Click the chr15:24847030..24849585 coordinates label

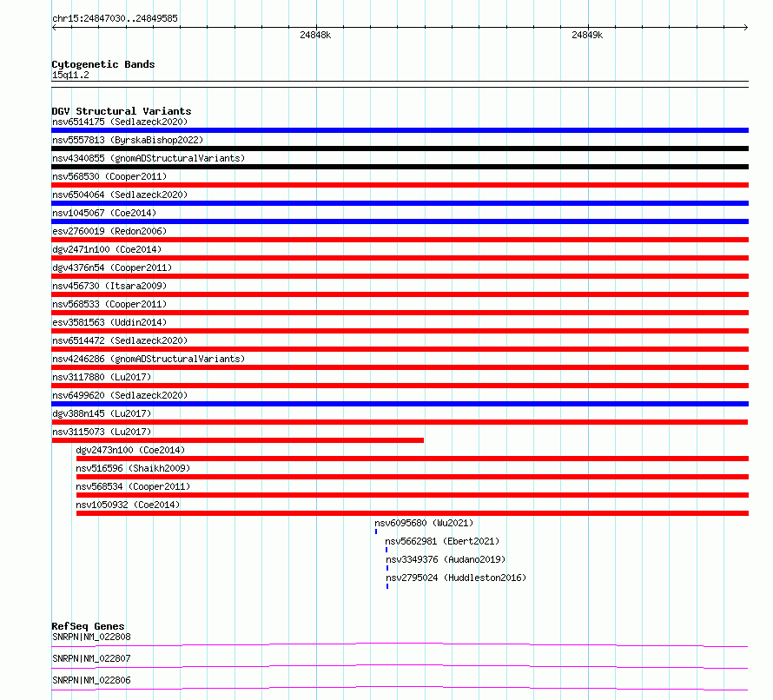115,19
